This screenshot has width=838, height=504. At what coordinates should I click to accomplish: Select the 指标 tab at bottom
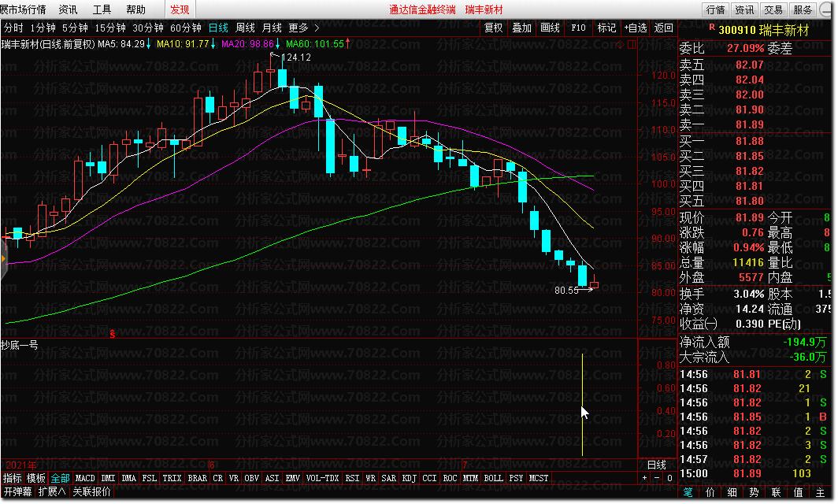coord(13,478)
